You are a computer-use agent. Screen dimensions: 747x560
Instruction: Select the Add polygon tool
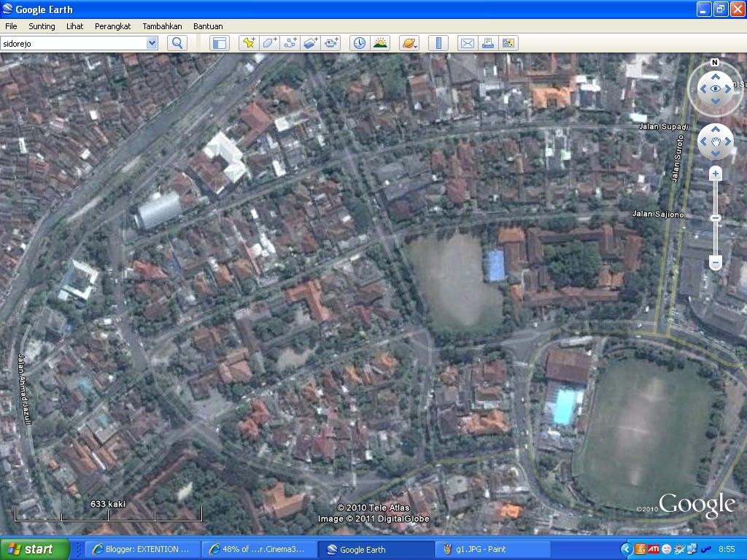(268, 43)
